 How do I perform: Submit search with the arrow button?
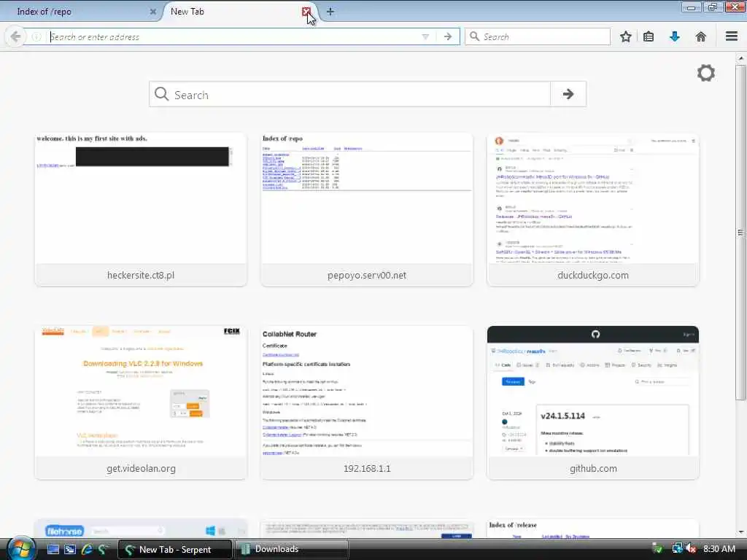(x=568, y=94)
